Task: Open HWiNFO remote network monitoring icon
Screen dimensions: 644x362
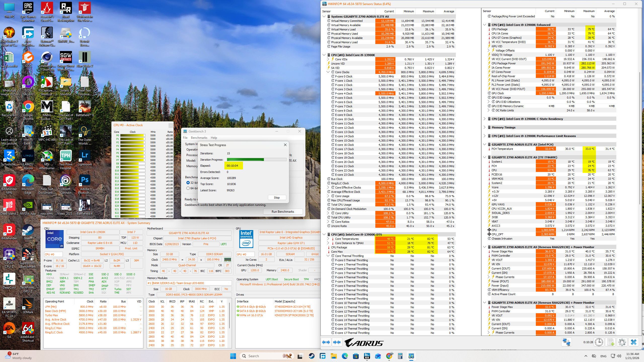Action: [566, 342]
